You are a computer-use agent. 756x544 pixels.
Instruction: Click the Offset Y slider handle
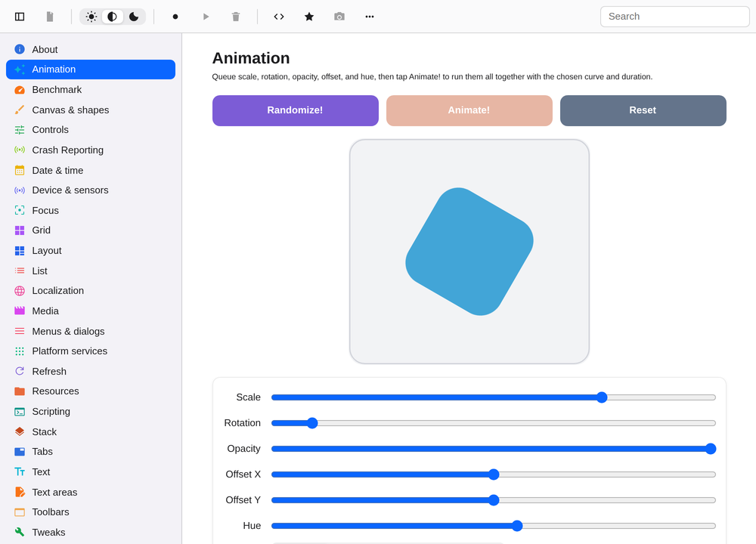494,500
